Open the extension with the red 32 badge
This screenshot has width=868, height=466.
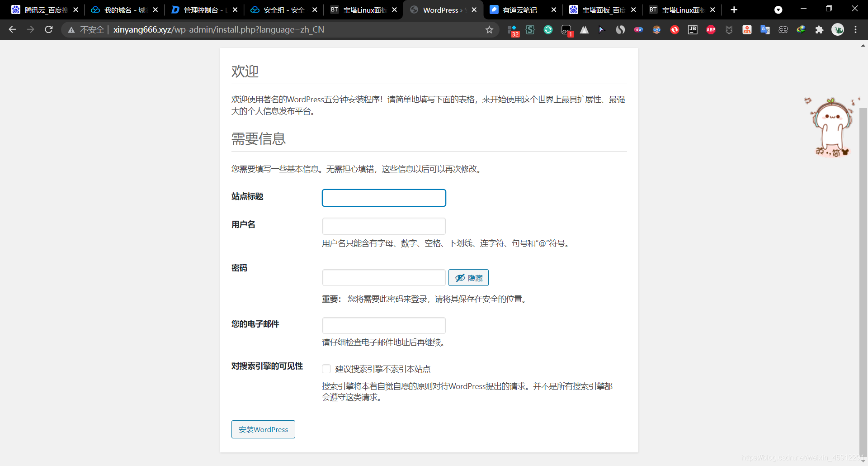click(x=513, y=30)
